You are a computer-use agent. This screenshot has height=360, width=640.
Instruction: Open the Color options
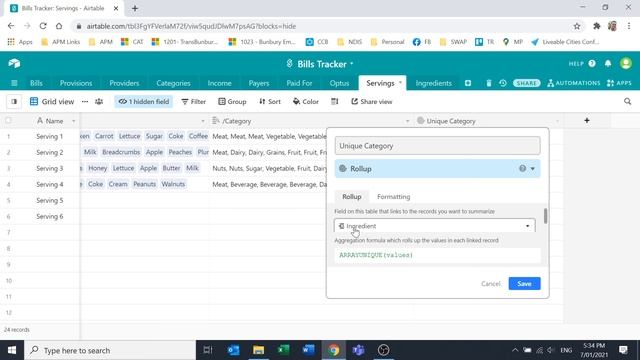click(306, 102)
